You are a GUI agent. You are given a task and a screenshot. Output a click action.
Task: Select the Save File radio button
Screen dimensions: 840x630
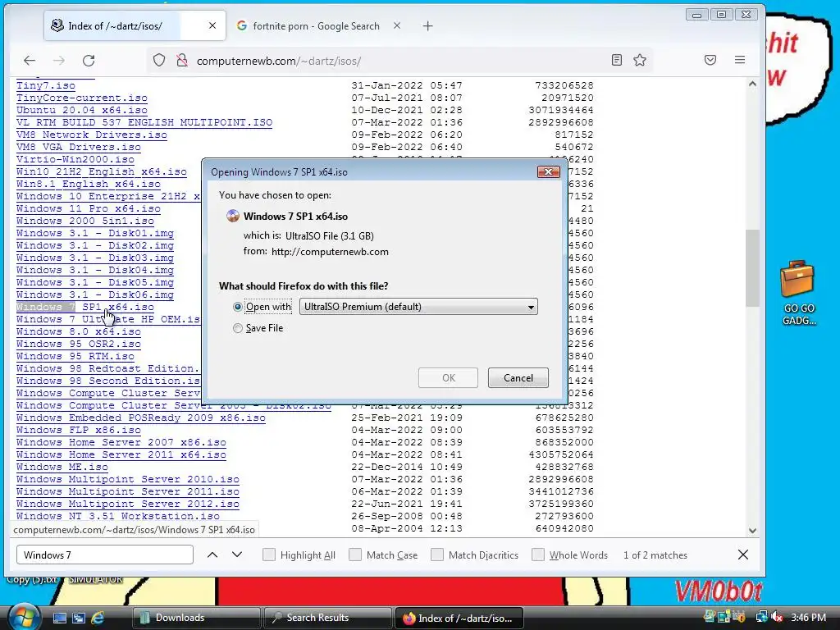coord(238,328)
